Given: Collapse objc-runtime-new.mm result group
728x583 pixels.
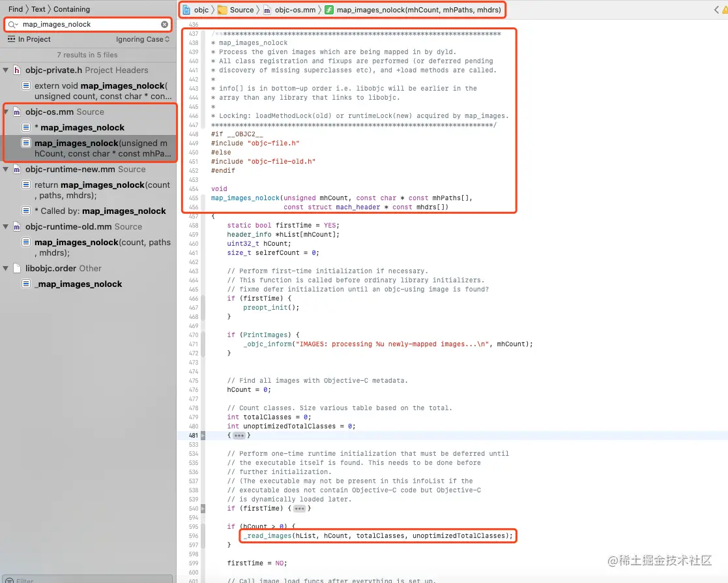Looking at the screenshot, I should click(x=6, y=170).
